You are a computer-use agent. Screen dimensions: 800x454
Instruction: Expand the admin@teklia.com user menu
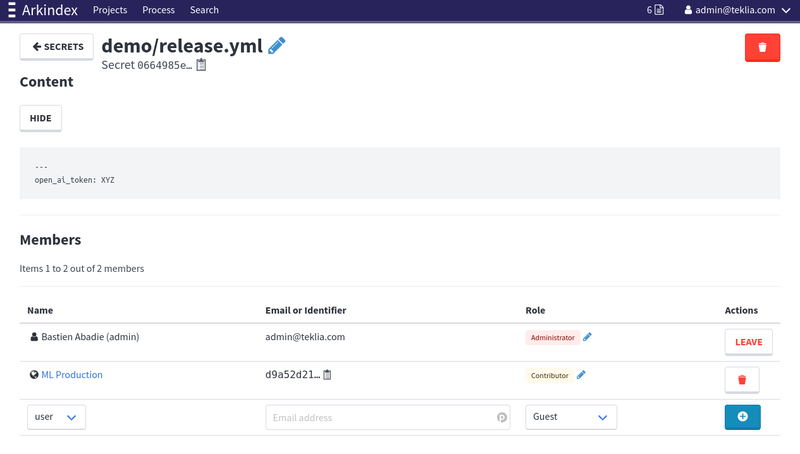[737, 10]
